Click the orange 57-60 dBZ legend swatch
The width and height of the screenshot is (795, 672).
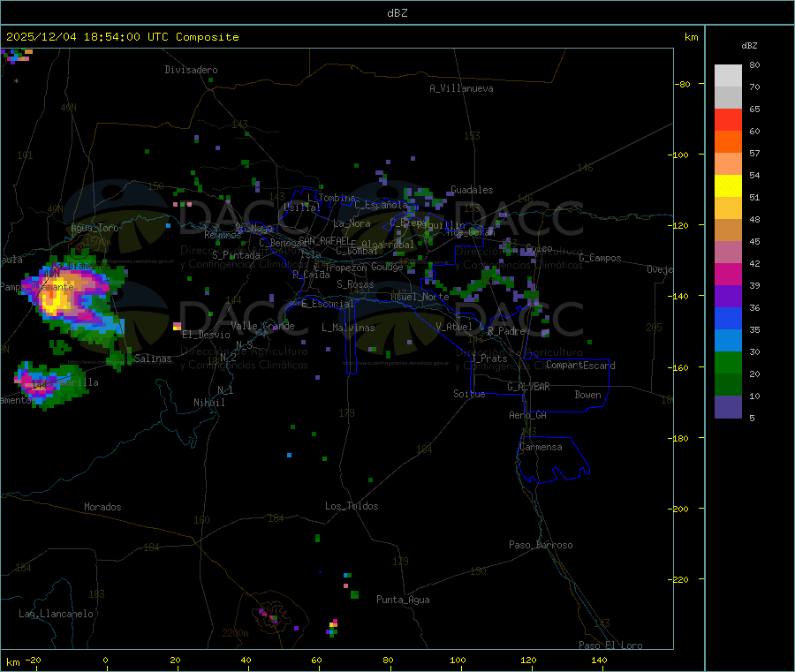coord(728,142)
